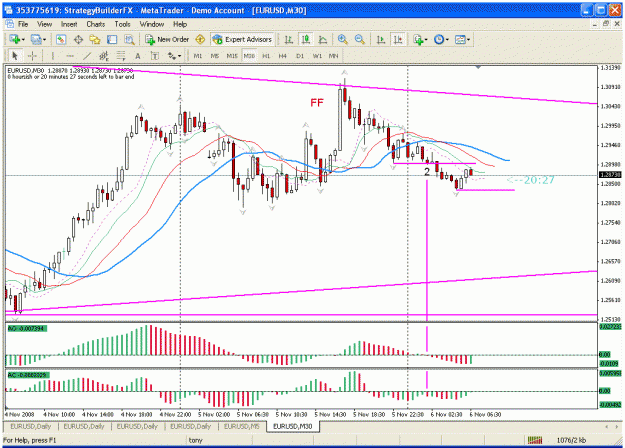Select the M30 timeframe button
This screenshot has width=625, height=448.
[x=249, y=56]
